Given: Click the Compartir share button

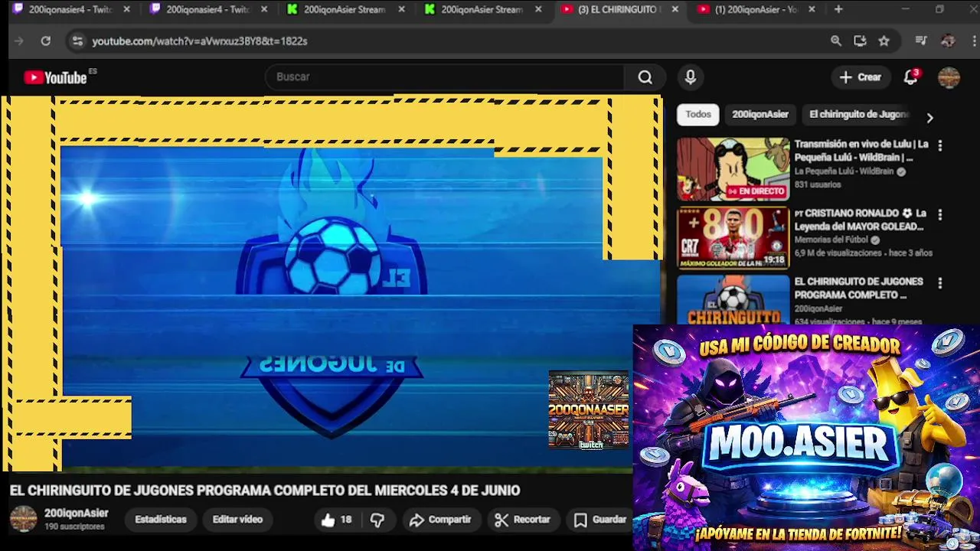Looking at the screenshot, I should (440, 520).
